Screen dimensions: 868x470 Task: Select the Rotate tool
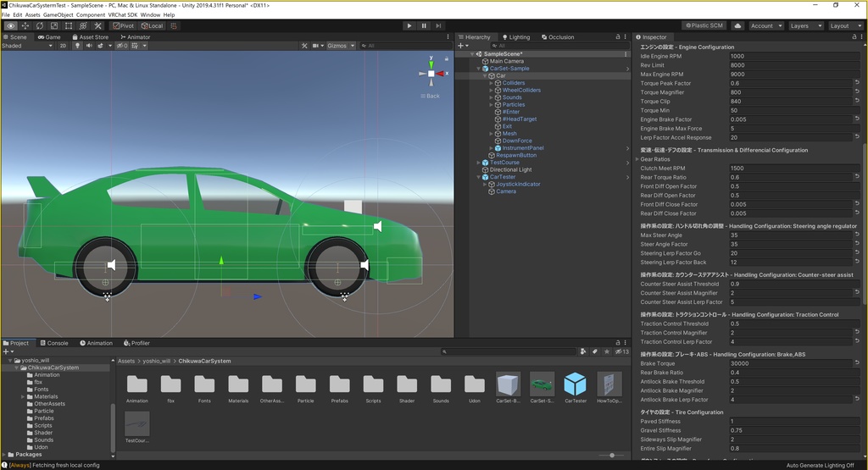40,25
